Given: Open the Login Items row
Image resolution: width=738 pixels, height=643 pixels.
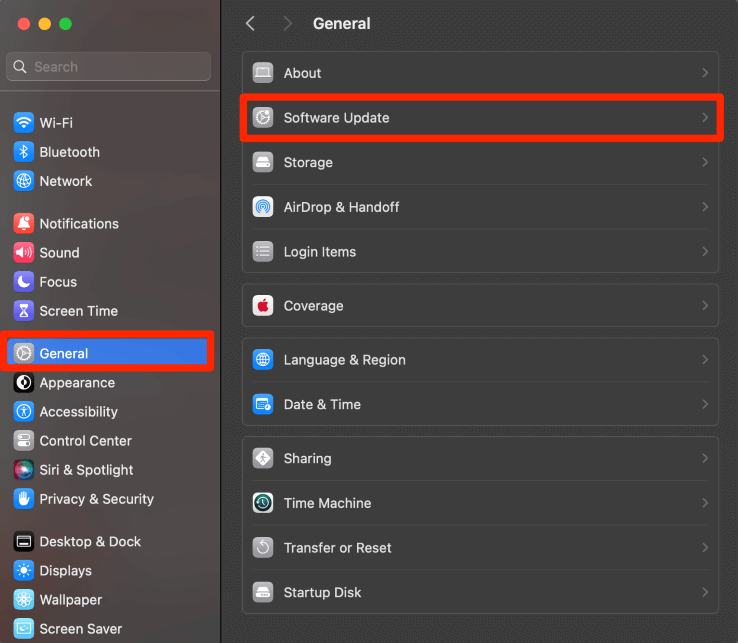Looking at the screenshot, I should [480, 252].
